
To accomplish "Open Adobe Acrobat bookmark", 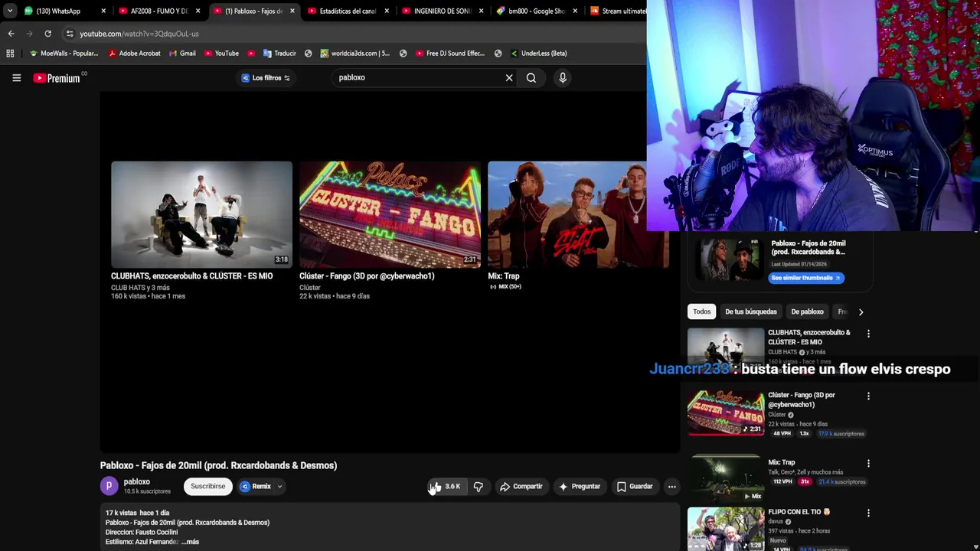I will (x=134, y=53).
